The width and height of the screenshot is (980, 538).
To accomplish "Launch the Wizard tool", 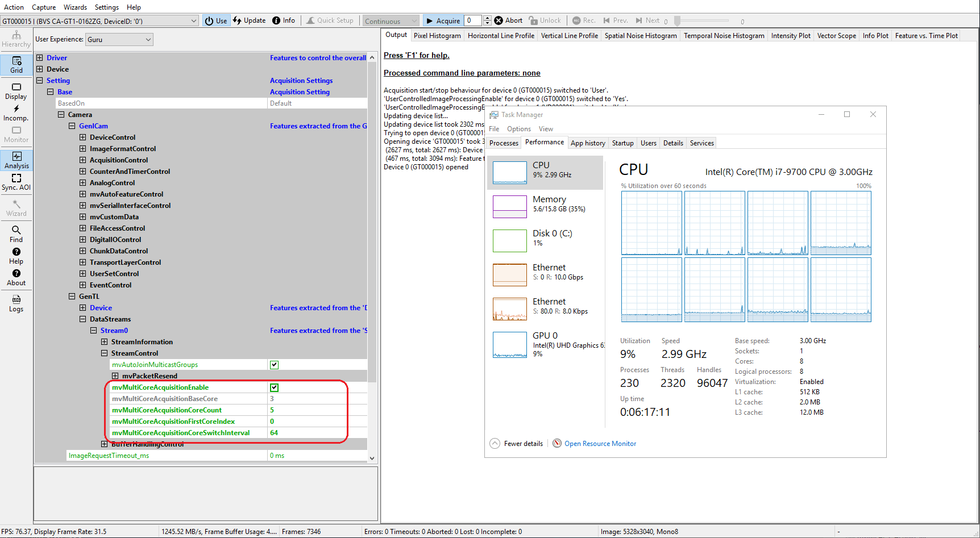I will [16, 207].
